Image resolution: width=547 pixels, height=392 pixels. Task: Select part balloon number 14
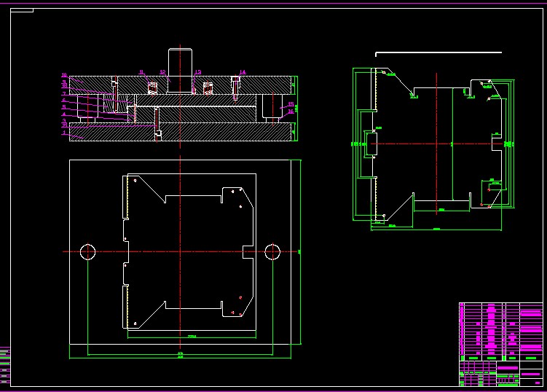pos(242,72)
